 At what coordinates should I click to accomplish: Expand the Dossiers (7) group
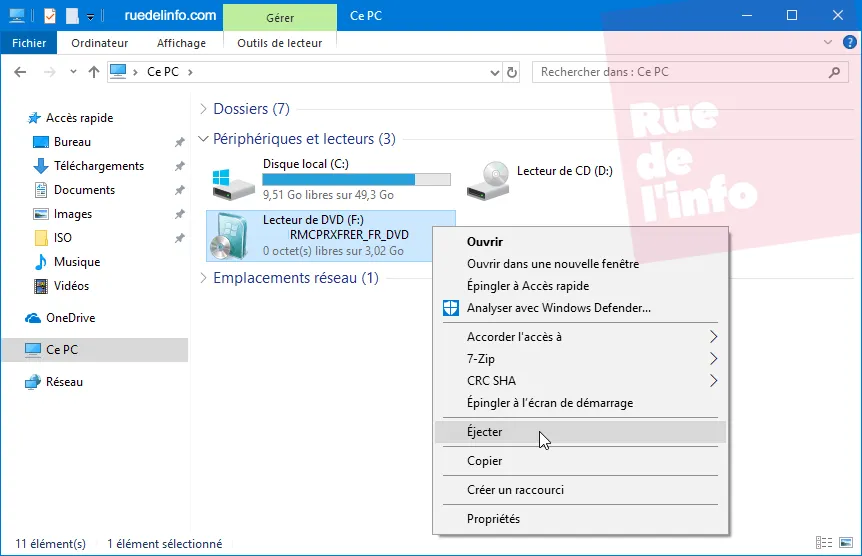tap(203, 109)
